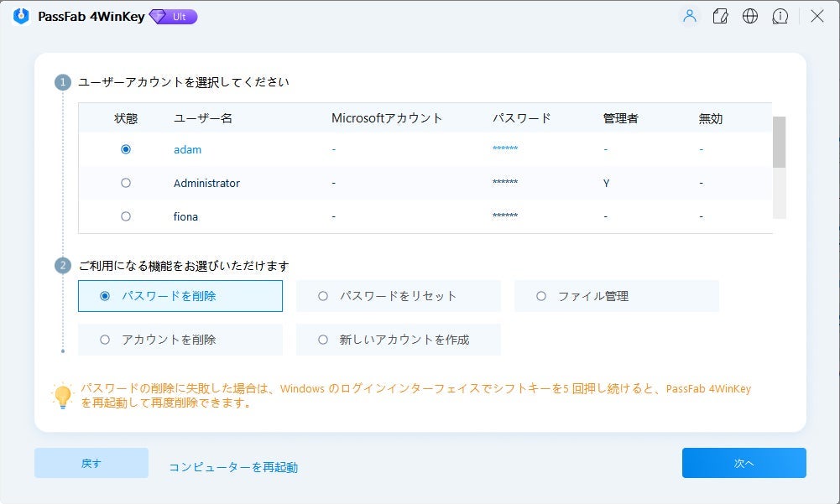The image size is (840, 504).
Task: Click the 戻す back button
Action: click(91, 463)
